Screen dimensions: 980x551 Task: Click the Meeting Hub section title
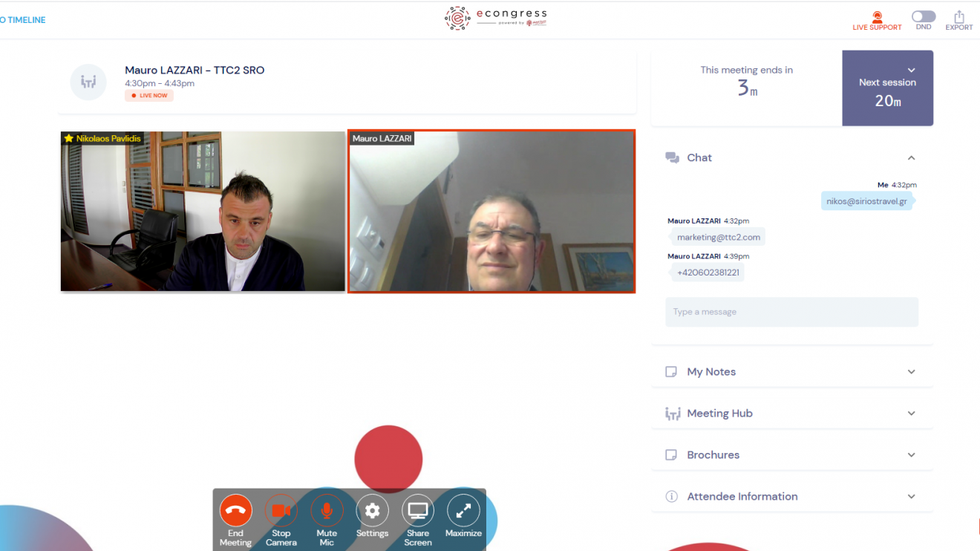click(x=719, y=414)
